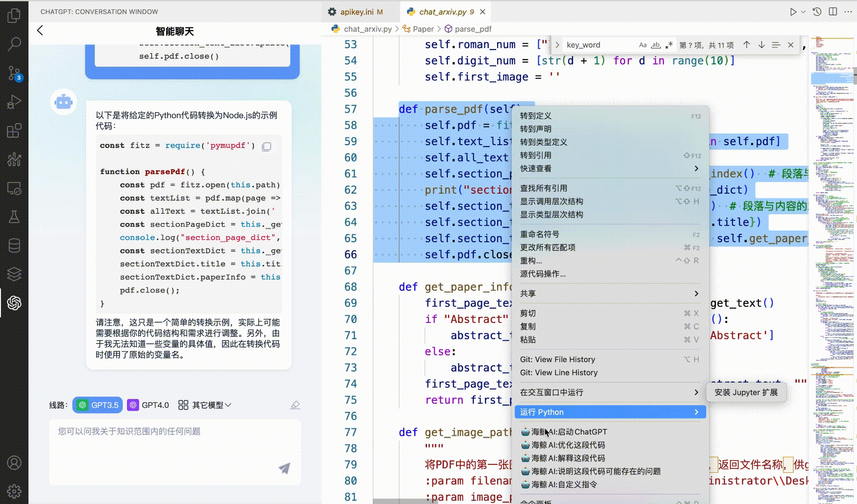Choose 转到声明 from context menu
The height and width of the screenshot is (504, 857).
coord(610,129)
